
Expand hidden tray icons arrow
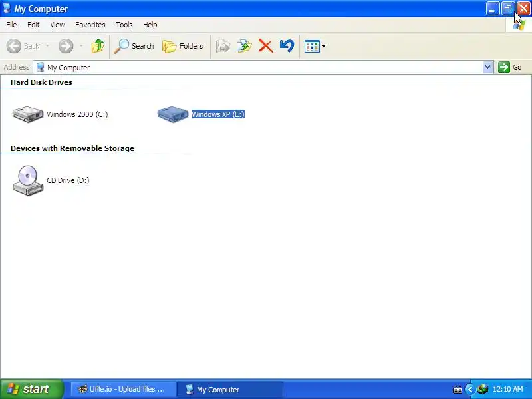click(470, 389)
